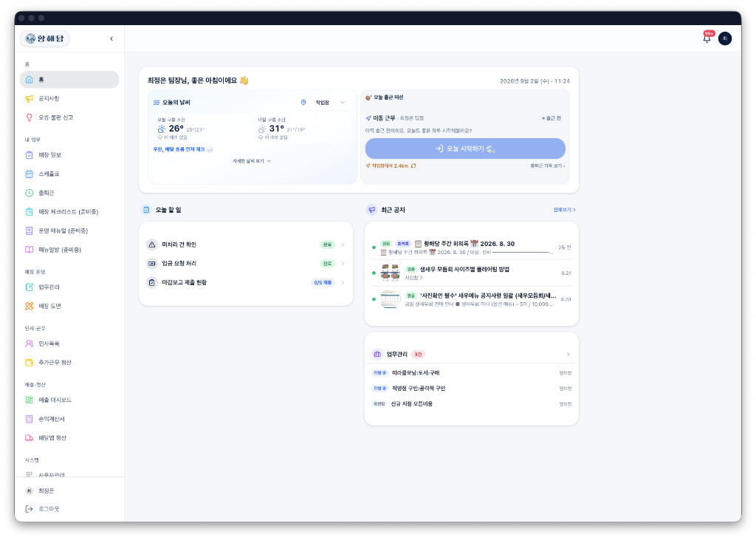Click the 매장 도면 ruler-pencil icon
This screenshot has width=756, height=540.
pyautogui.click(x=30, y=306)
